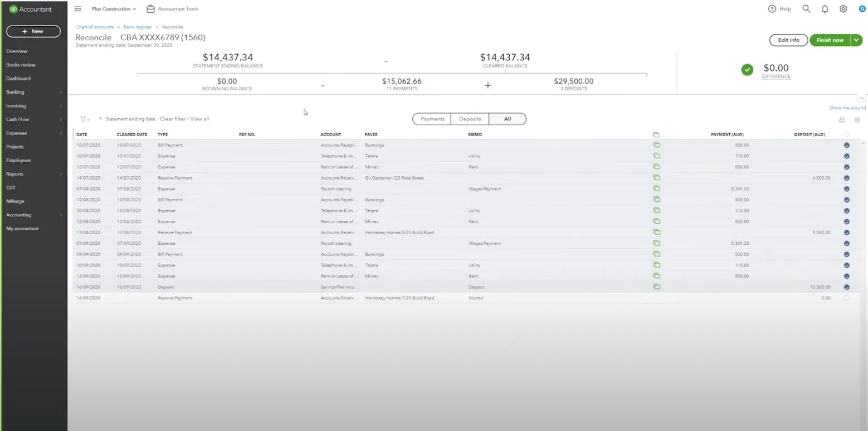
Task: Expand the Invoicing sidebar menu
Action: click(x=33, y=105)
